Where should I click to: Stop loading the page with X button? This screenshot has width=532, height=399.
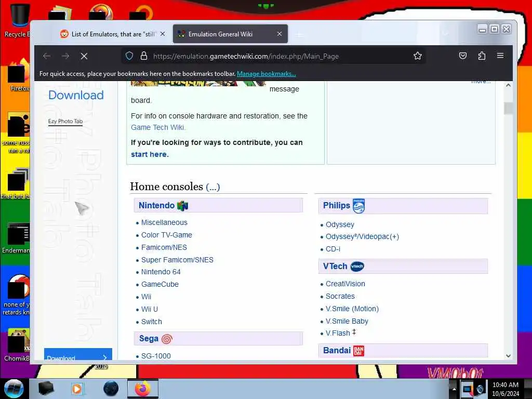pos(84,56)
